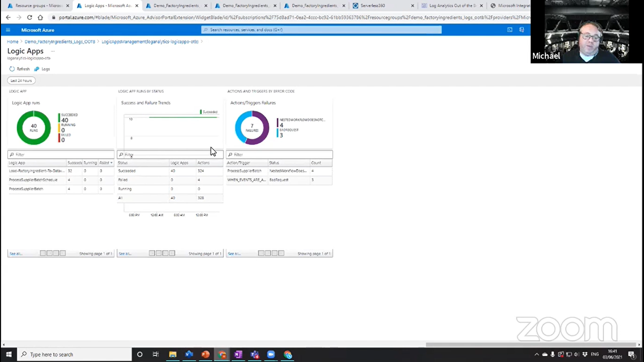Show hidden system tray icons
This screenshot has height=362, width=644.
point(537,354)
